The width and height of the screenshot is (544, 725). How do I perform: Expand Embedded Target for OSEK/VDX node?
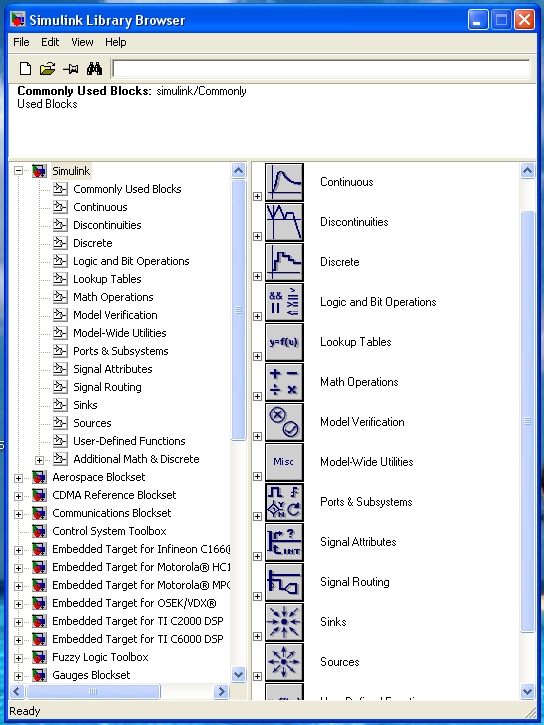coord(18,604)
